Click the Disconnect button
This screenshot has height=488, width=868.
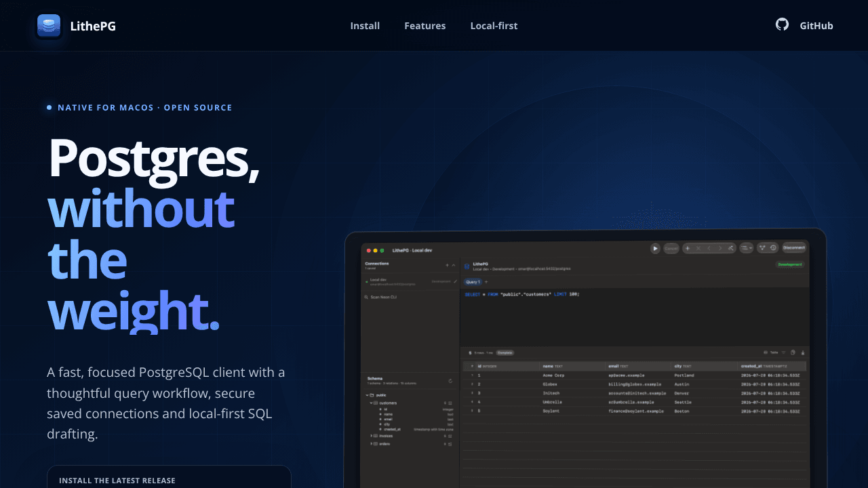tap(794, 247)
